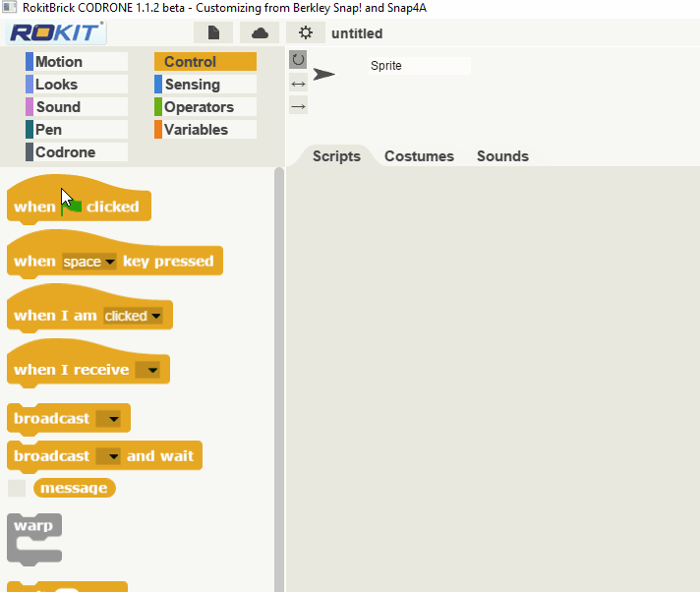This screenshot has width=700, height=592.
Task: Switch to the Sounds tab
Action: coord(502,156)
